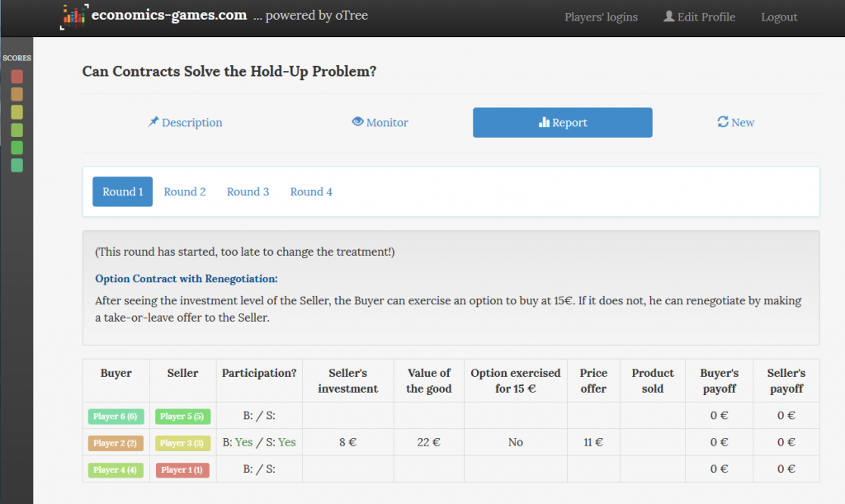The height and width of the screenshot is (504, 845).
Task: Click the economics-games.com logo icon
Action: pos(74,16)
